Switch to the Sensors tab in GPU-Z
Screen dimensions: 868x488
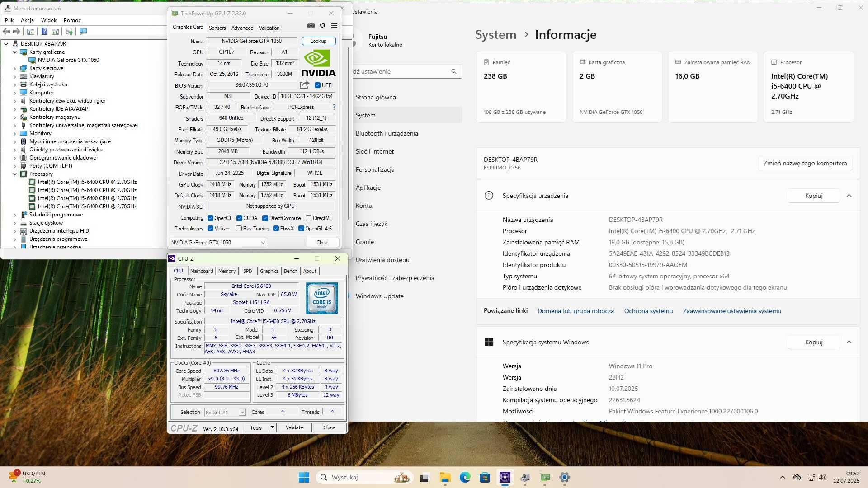tap(217, 28)
